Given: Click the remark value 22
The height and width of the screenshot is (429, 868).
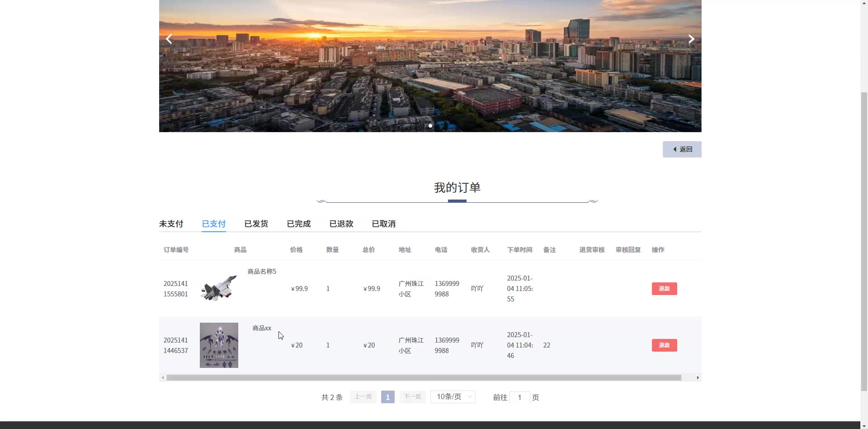Looking at the screenshot, I should [x=547, y=345].
